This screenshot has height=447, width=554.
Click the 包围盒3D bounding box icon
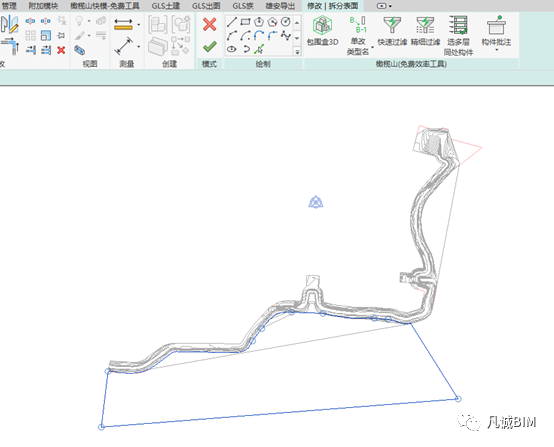(322, 25)
